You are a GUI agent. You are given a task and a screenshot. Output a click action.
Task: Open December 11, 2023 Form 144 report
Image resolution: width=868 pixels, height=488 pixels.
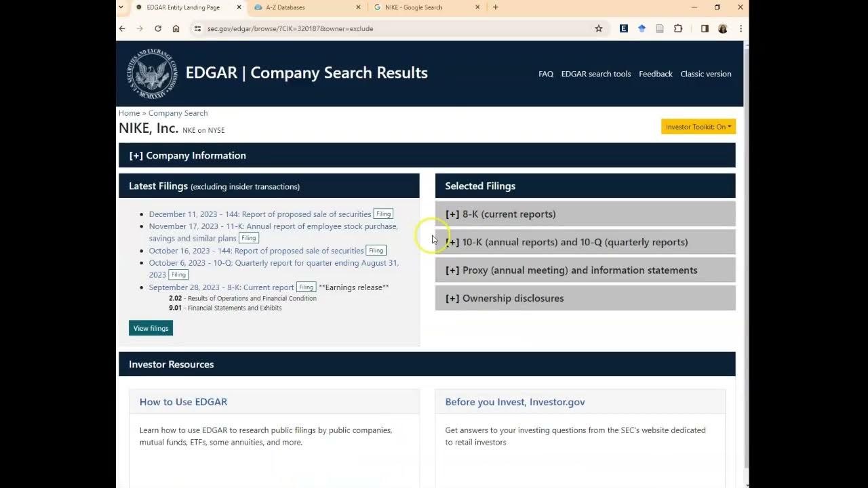[260, 214]
